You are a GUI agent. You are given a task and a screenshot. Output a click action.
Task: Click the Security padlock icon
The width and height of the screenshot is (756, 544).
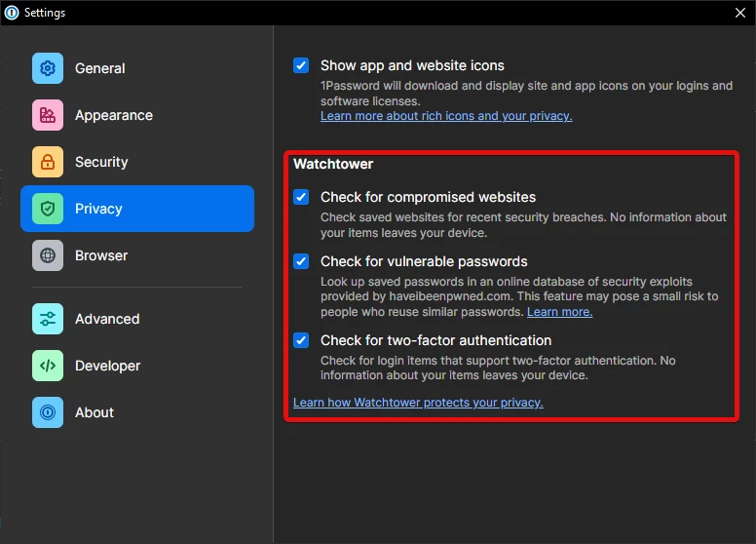48,162
